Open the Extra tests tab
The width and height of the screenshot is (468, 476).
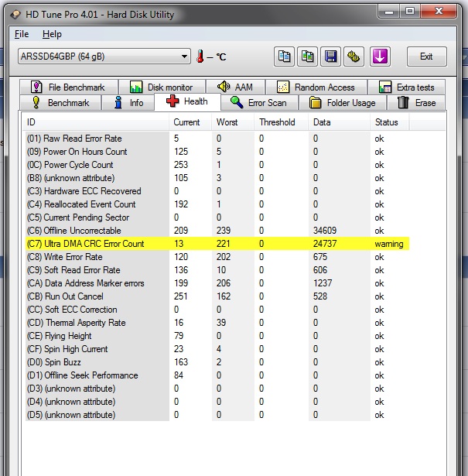pos(406,87)
